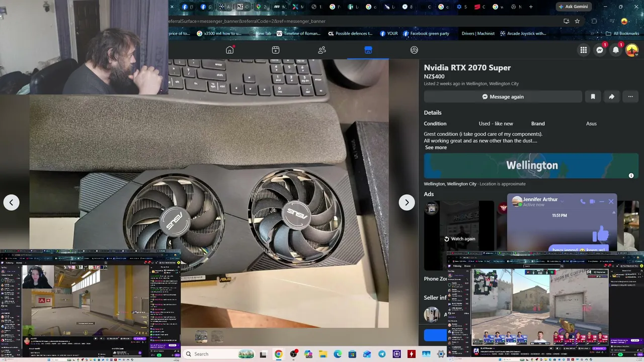The image size is (644, 362).
Task: Open the 'YOUR' Facebook bookmark
Action: (x=389, y=33)
